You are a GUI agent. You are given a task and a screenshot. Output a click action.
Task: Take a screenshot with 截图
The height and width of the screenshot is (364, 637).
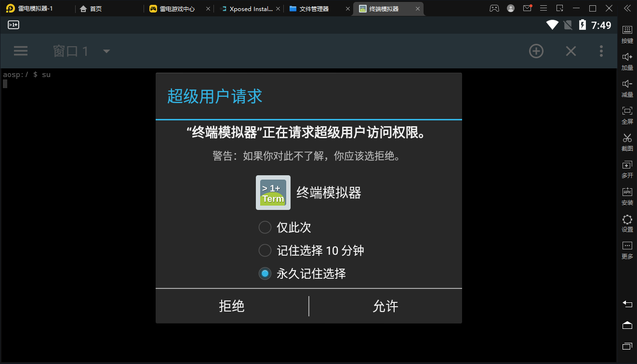tap(627, 142)
